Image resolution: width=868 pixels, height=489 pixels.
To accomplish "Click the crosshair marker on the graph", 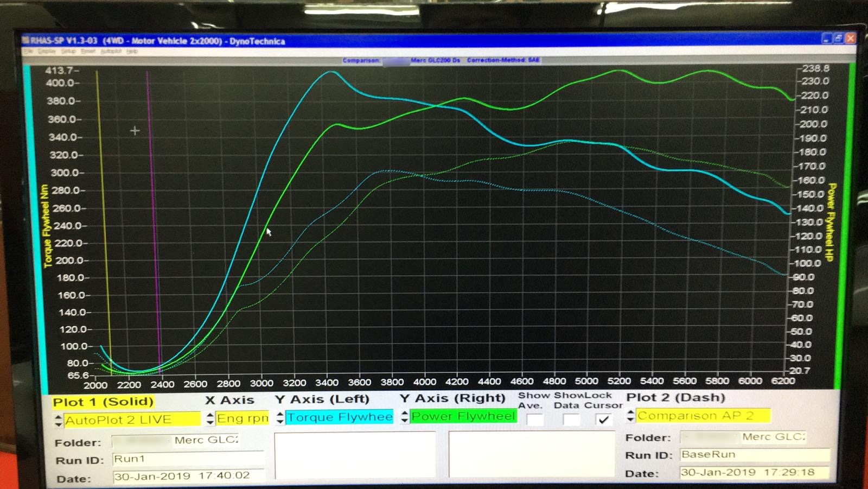I will [135, 131].
